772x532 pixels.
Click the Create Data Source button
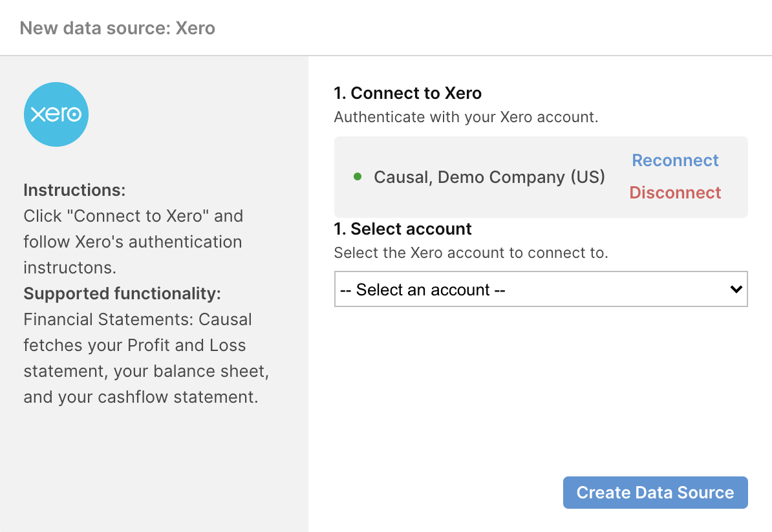tap(656, 492)
